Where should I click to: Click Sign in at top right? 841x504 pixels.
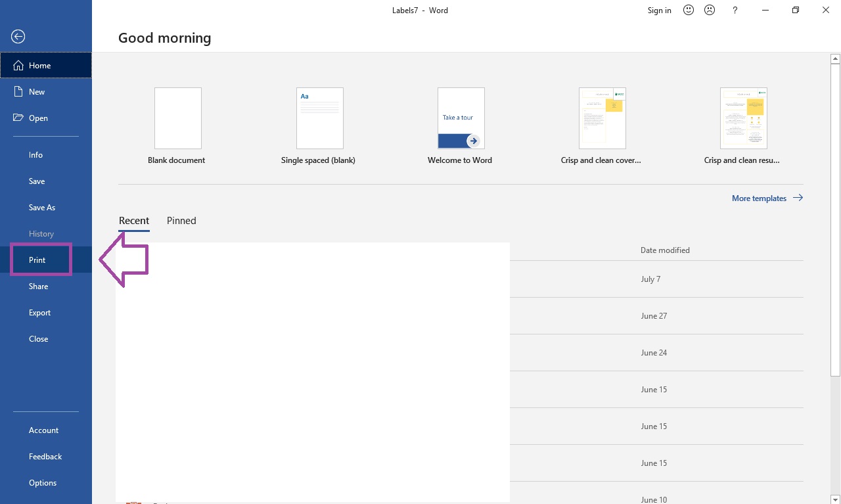[x=660, y=11]
